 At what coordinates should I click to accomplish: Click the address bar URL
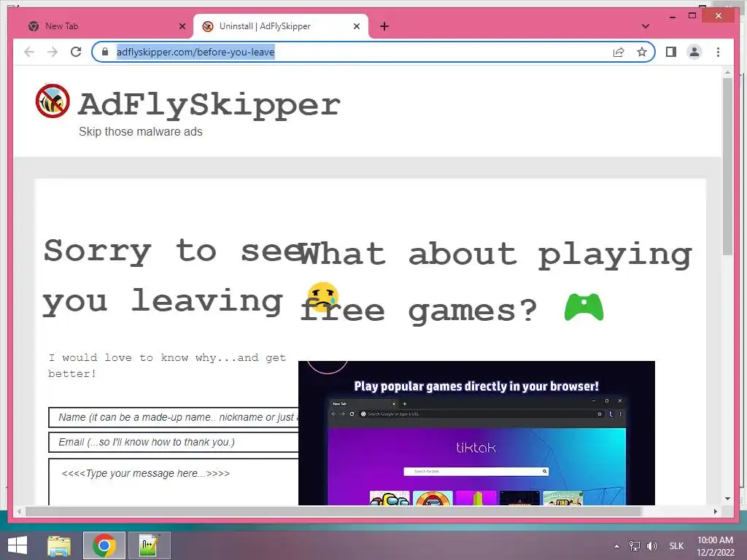click(196, 52)
